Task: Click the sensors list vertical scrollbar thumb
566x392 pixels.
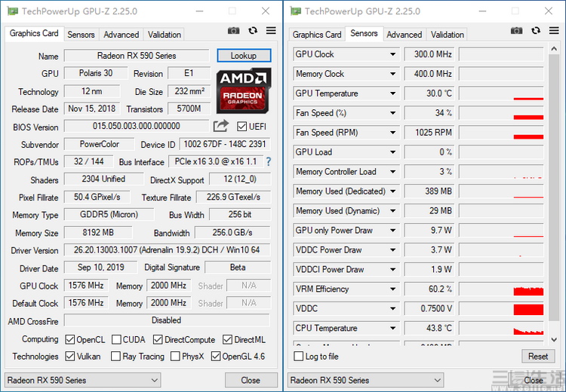Action: [554, 188]
